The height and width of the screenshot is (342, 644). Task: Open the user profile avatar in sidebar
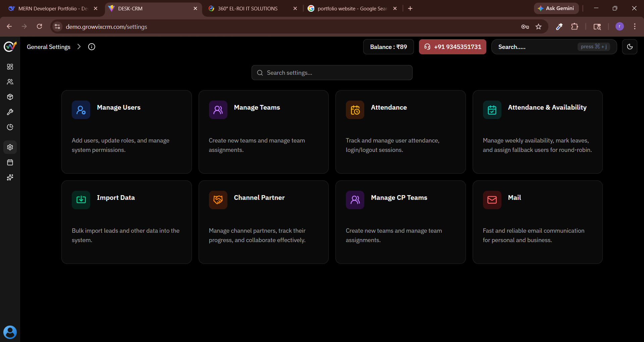coord(10,332)
